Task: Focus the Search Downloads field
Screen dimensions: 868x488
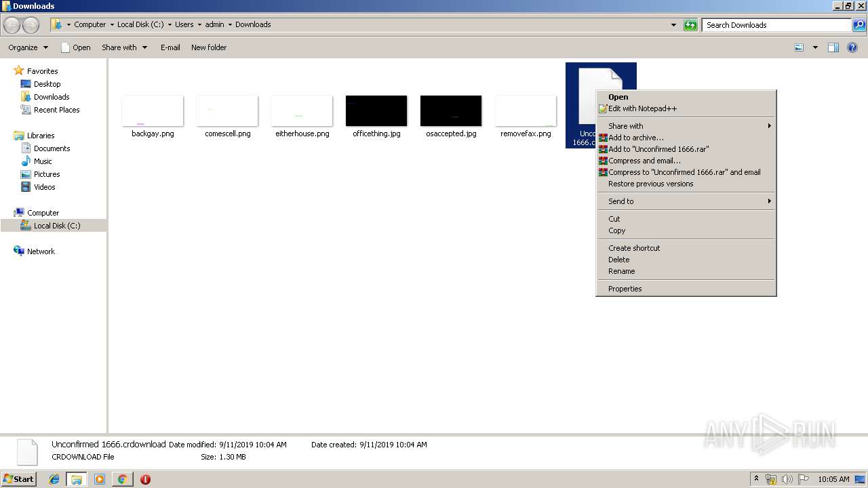Action: (x=776, y=25)
